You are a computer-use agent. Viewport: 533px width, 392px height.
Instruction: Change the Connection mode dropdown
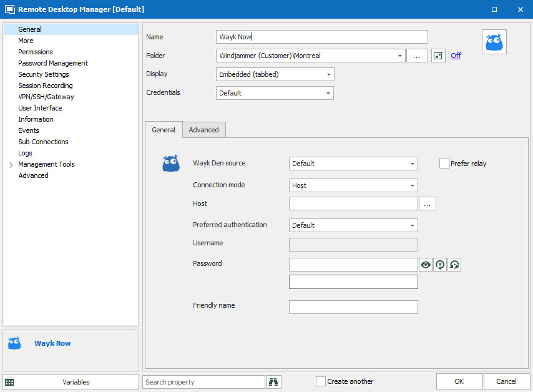(x=413, y=185)
